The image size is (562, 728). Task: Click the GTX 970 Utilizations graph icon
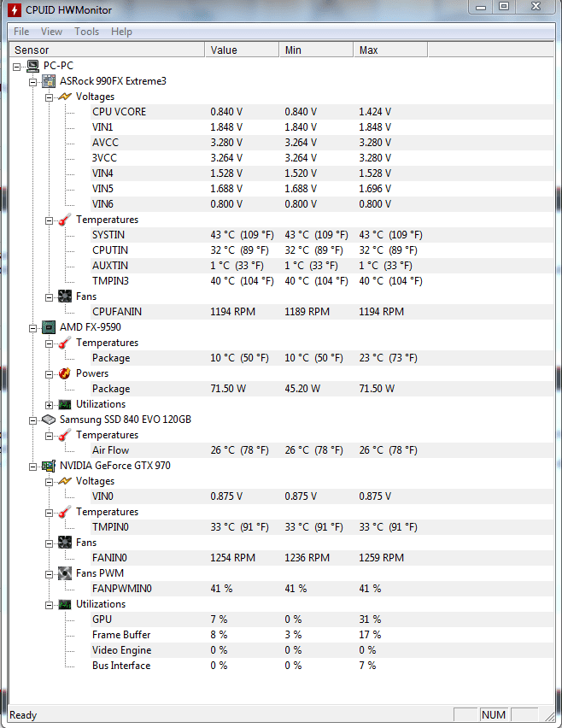point(65,604)
